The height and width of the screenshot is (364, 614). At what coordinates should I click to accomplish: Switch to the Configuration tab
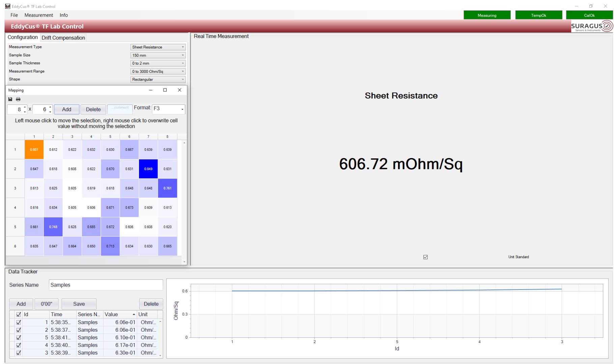pyautogui.click(x=23, y=37)
